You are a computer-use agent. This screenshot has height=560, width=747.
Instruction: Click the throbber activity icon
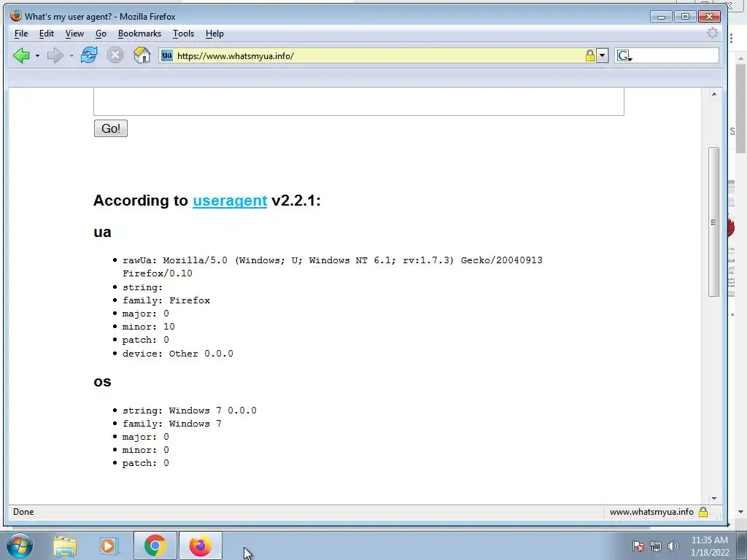coord(712,34)
